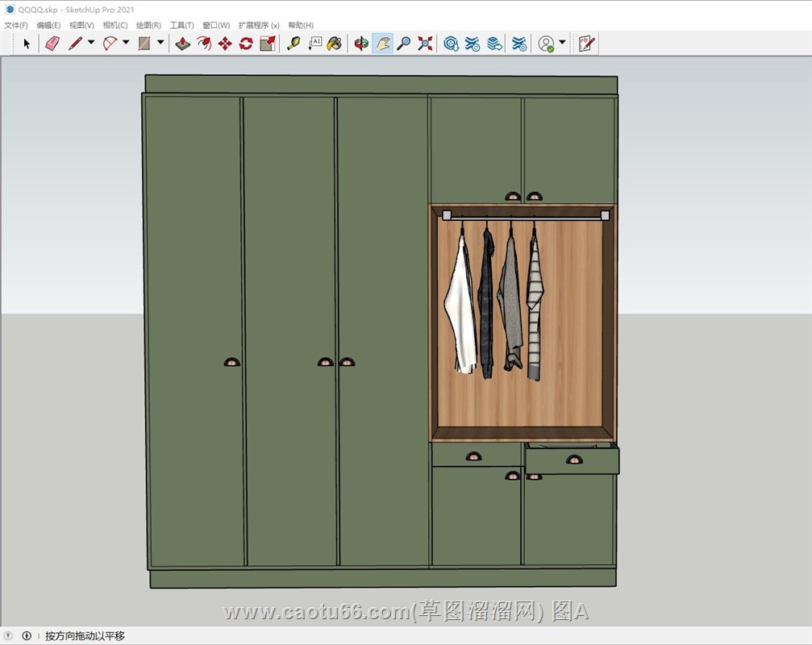Open the 视图(V) menu
The height and width of the screenshot is (645, 812).
coord(81,25)
